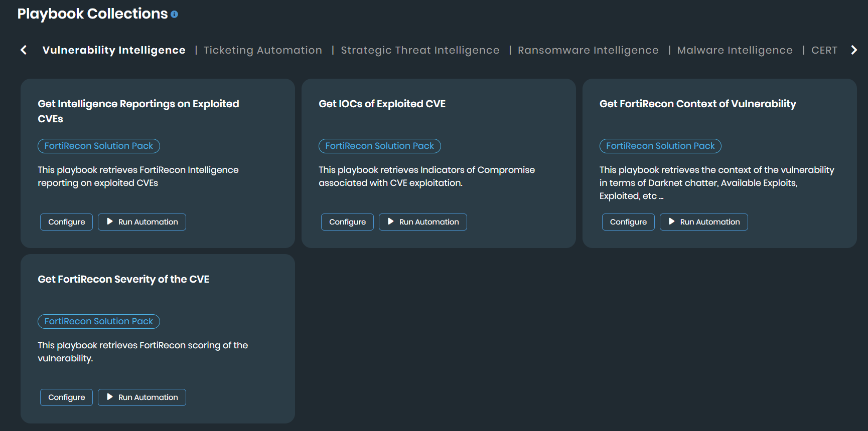The image size is (868, 431).
Task: Open the Get FortiRecon Context of Vulnerability title
Action: point(697,104)
